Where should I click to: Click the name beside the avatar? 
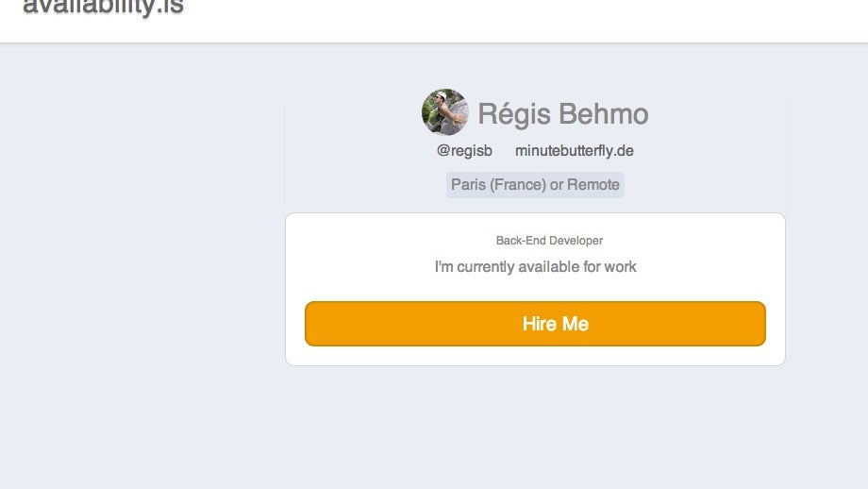562,114
